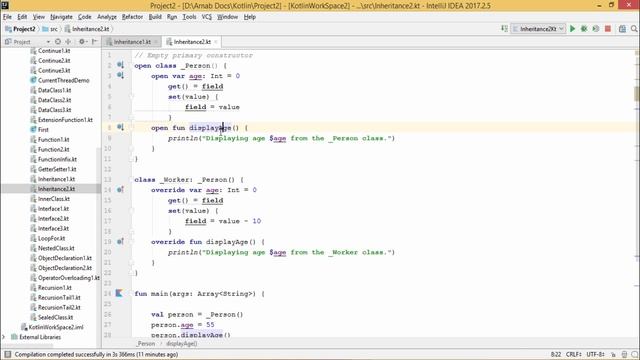Hide the Project tool window
640x360 pixels.
95,42
